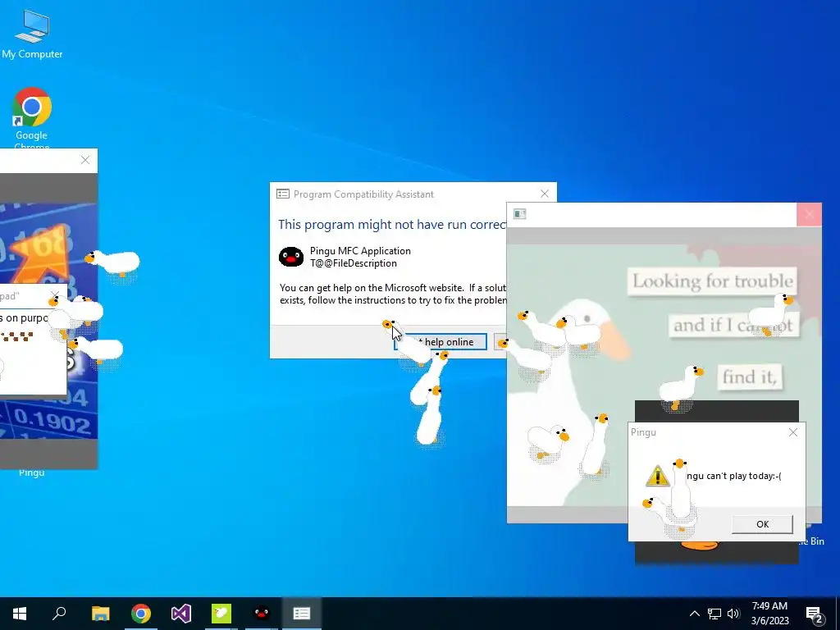Open My Computer desktop icon
840x630 pixels.
pyautogui.click(x=32, y=34)
